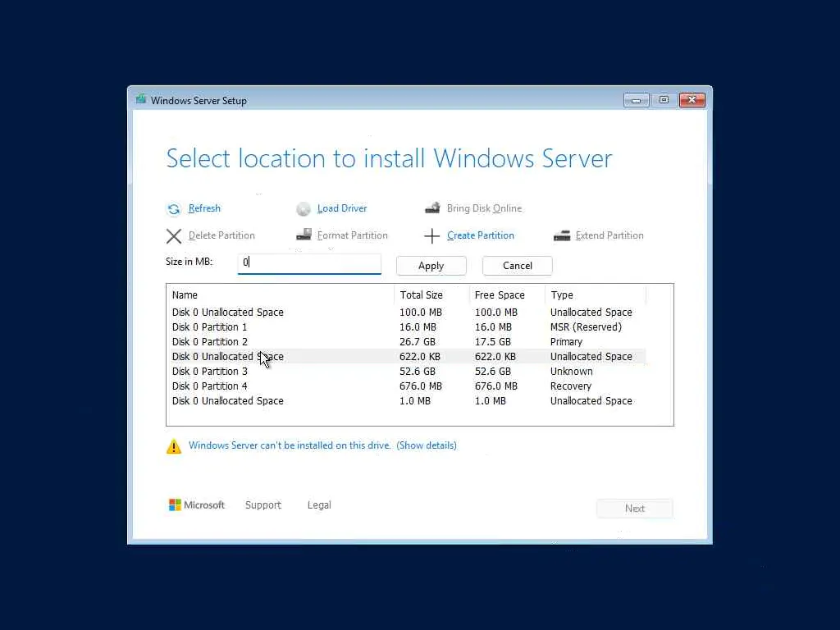Open the Show details link
The width and height of the screenshot is (840, 630).
[x=427, y=445]
